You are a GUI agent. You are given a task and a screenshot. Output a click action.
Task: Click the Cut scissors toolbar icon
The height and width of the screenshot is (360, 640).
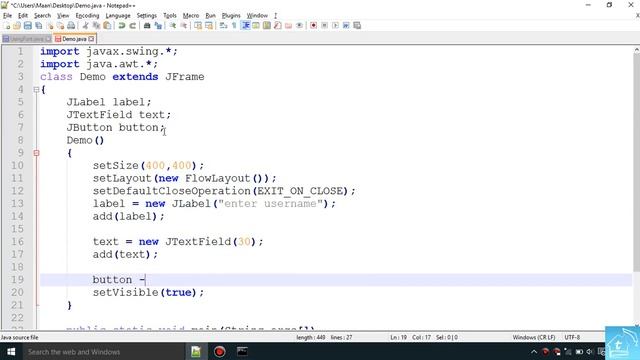(85, 26)
